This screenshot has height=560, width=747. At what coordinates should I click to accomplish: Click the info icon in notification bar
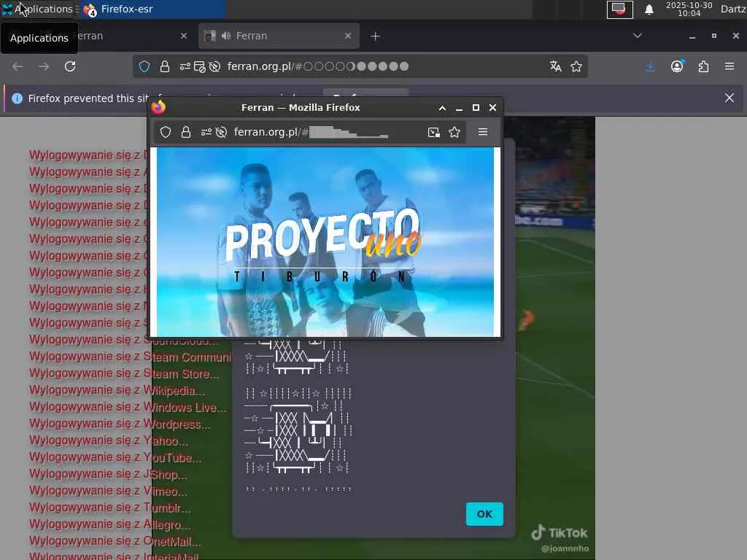[x=18, y=98]
